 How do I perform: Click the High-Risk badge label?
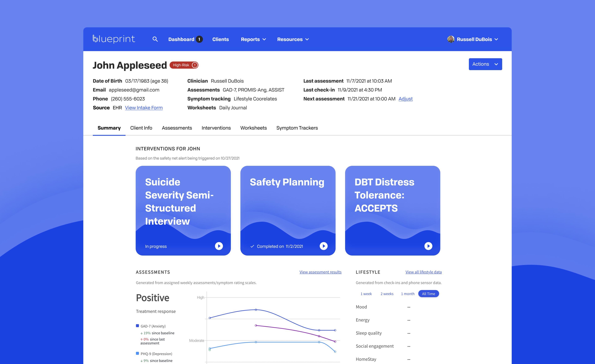point(181,65)
